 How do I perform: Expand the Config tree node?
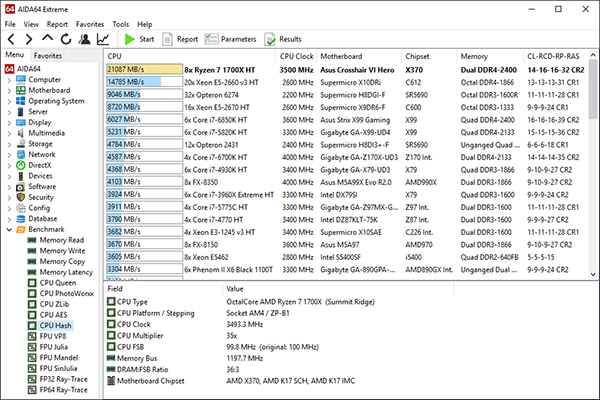(x=9, y=209)
